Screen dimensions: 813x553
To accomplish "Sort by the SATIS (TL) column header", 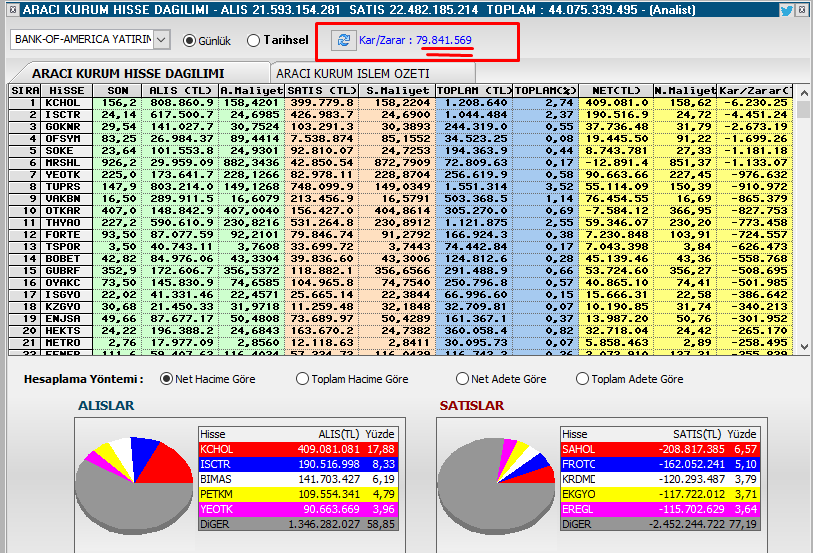I will coord(321,91).
